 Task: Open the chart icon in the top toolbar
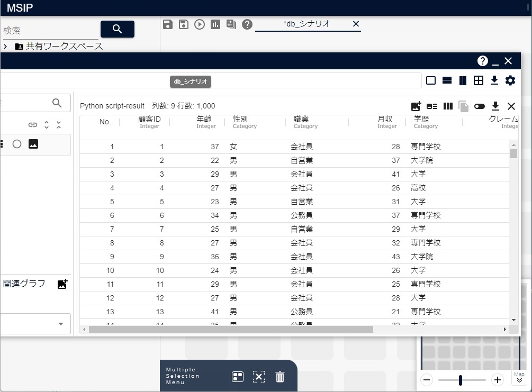click(215, 24)
